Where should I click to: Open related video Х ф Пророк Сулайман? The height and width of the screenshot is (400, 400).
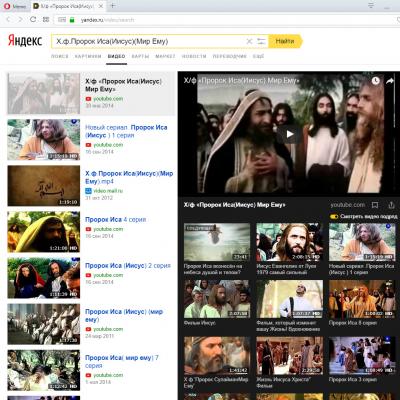217,355
